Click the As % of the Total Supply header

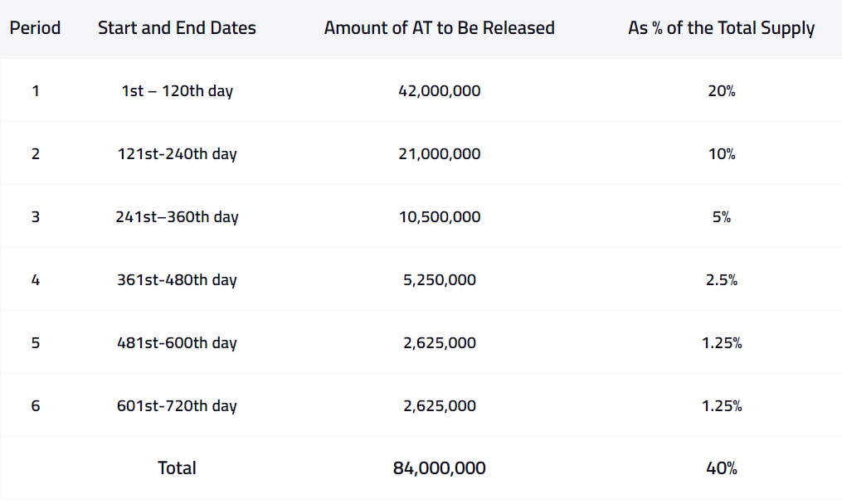click(721, 28)
